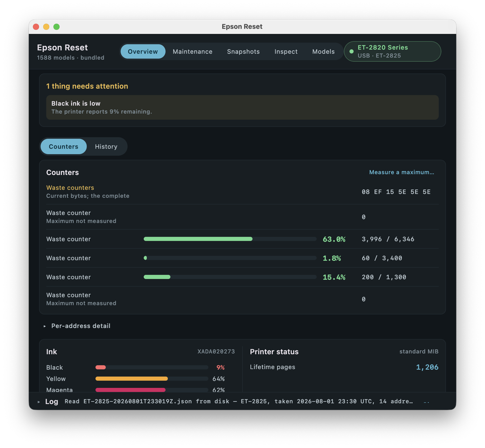Click the "Waste counters" yellow label

tap(70, 188)
